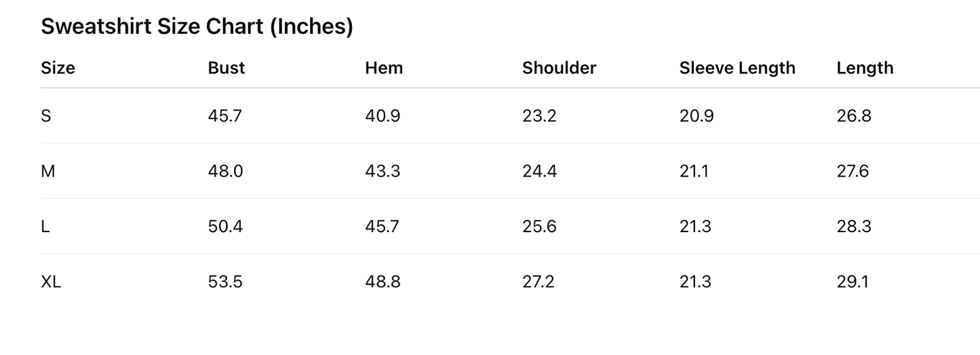Click the Hem column header
The image size is (980, 355).
pos(384,68)
